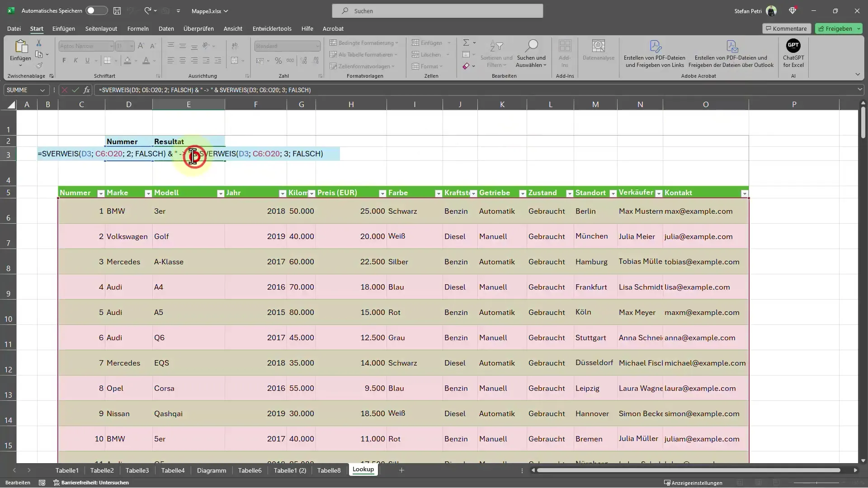Open the Datei menu
The height and width of the screenshot is (488, 868).
pyautogui.click(x=14, y=28)
